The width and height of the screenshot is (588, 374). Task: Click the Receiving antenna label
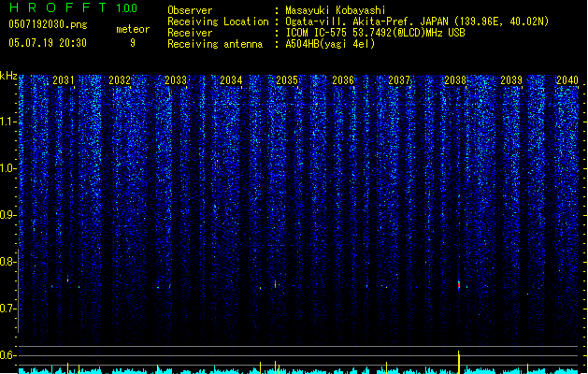coord(215,44)
